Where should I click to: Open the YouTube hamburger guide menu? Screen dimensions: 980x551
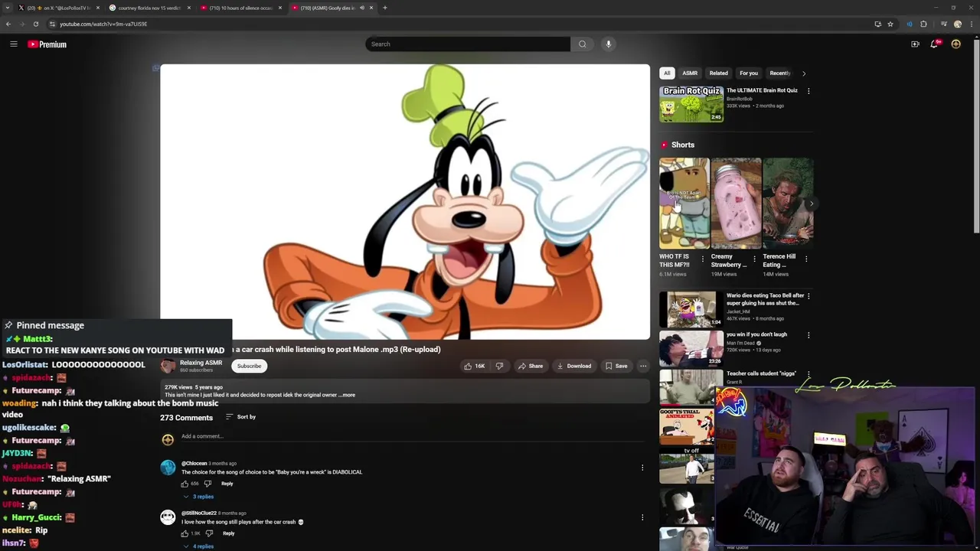[x=13, y=44]
